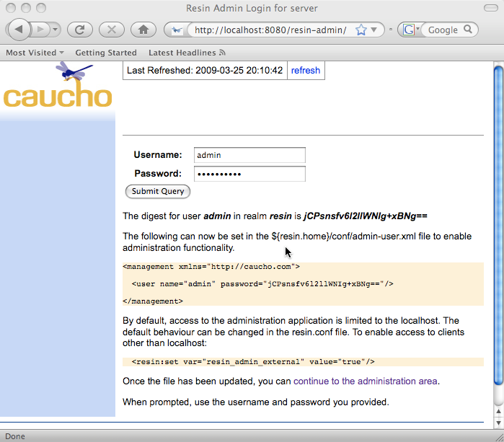Bookmark this page with the star icon
504x442 pixels.
pyautogui.click(x=361, y=30)
